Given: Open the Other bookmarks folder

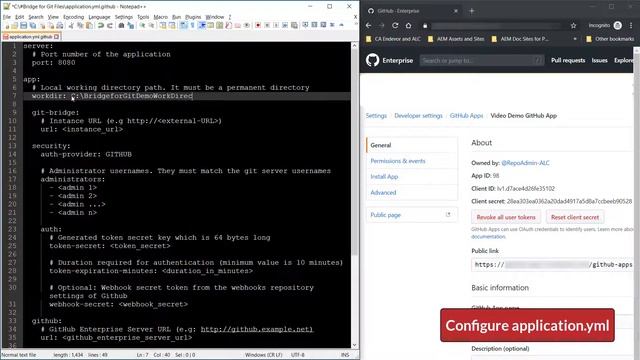Looking at the screenshot, I should tap(610, 39).
